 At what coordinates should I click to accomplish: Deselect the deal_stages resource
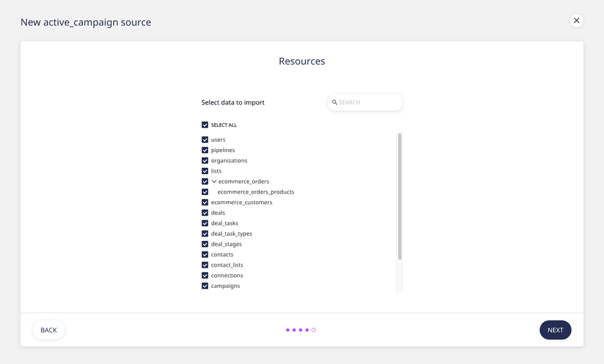click(x=204, y=244)
